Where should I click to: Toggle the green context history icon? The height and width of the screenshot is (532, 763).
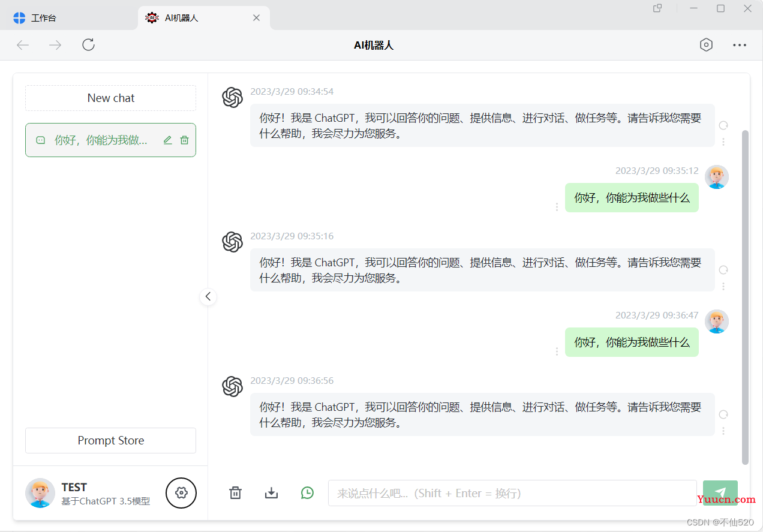click(x=307, y=493)
